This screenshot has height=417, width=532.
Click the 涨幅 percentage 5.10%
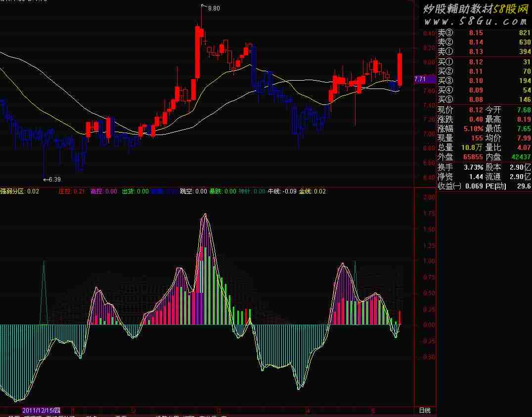(x=473, y=129)
